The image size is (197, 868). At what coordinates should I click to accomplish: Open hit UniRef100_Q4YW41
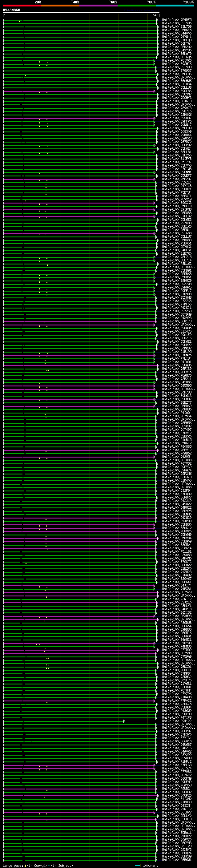177,37
